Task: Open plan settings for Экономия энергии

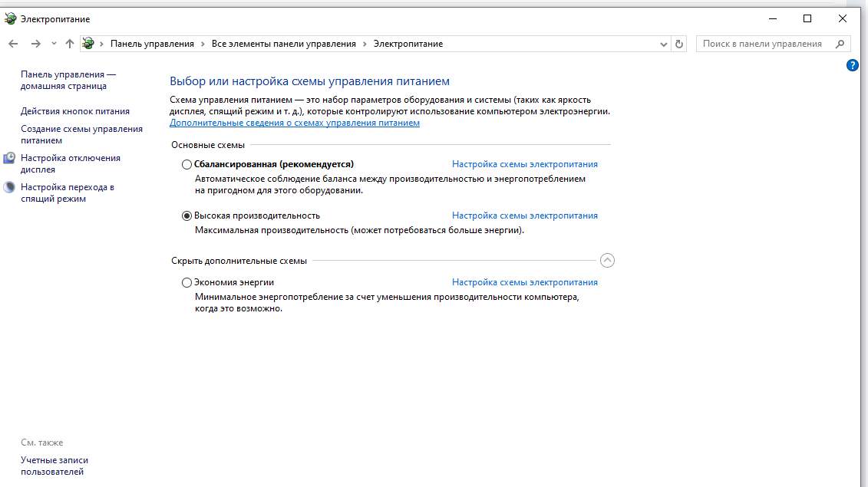Action: pyautogui.click(x=524, y=282)
